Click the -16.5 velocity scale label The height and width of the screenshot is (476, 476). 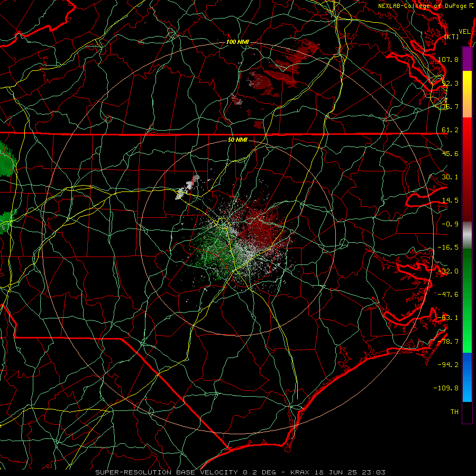point(448,248)
